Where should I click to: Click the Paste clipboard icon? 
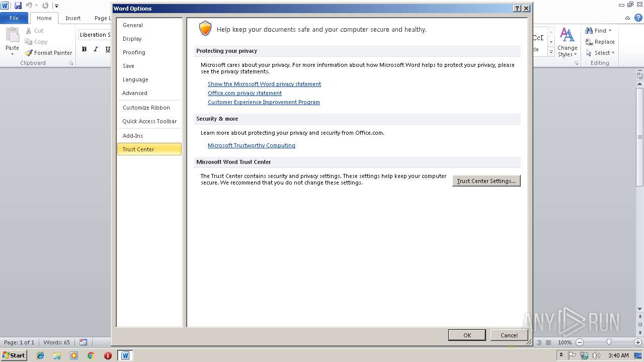tap(12, 35)
